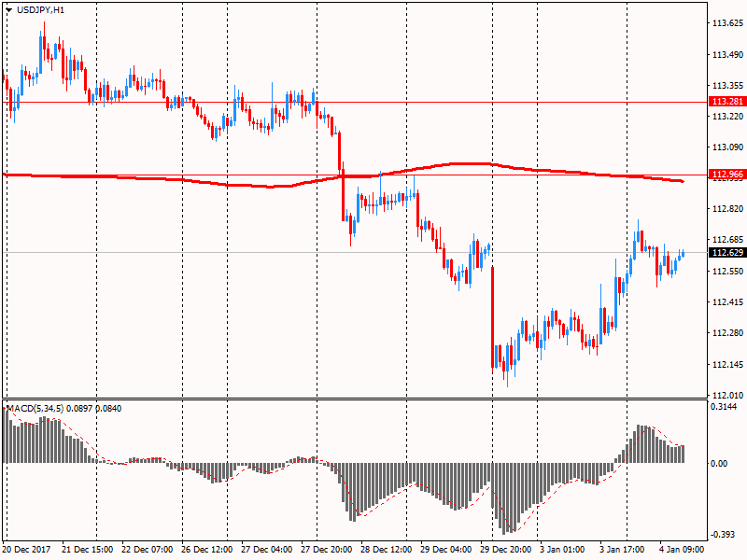Select the USDJPY,H1 chart title text

[x=40, y=10]
